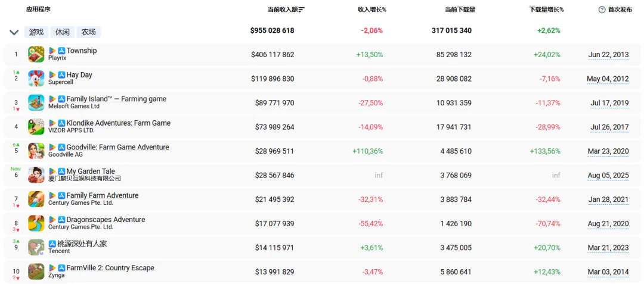Sort by 收入增长% column header

coord(371,10)
